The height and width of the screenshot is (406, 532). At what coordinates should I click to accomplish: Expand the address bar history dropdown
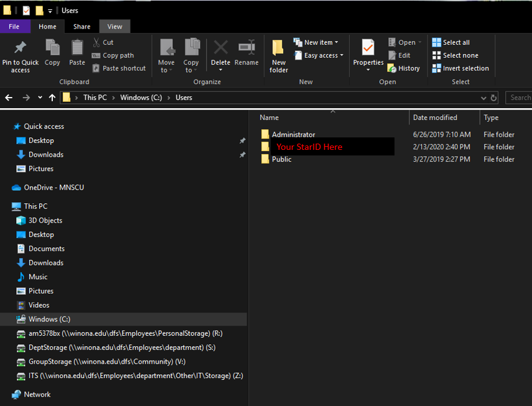[x=483, y=98]
